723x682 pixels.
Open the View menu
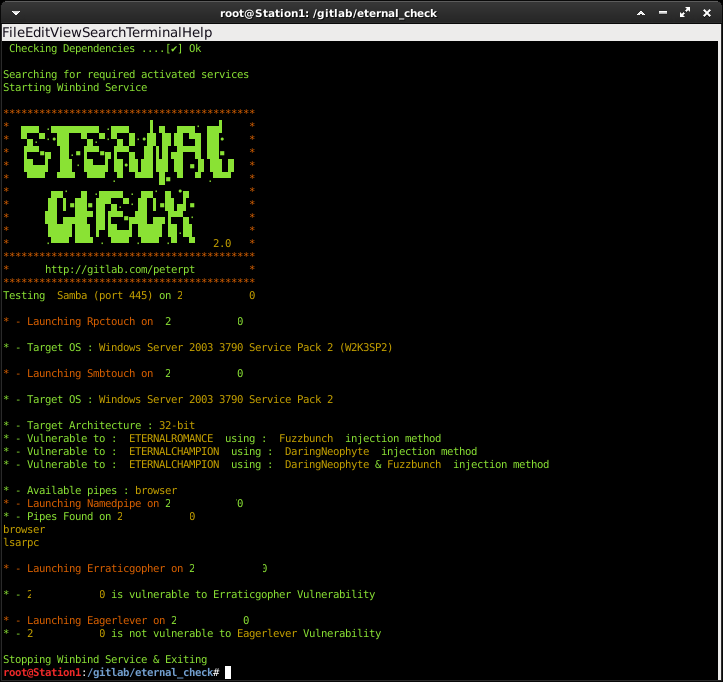(x=65, y=32)
